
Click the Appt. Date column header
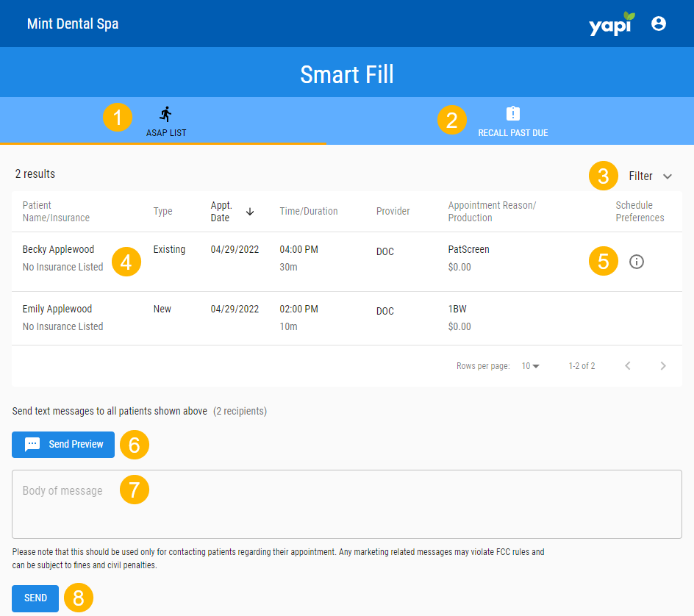[221, 212]
